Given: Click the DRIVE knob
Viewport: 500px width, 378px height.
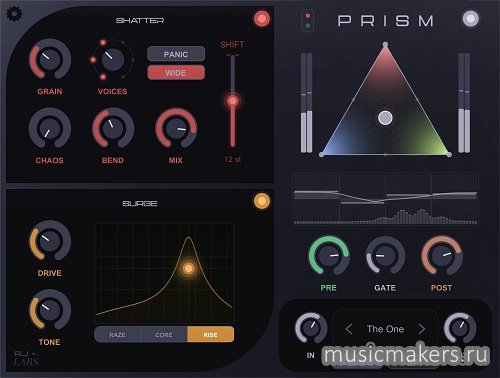Looking at the screenshot, I should pos(50,241).
